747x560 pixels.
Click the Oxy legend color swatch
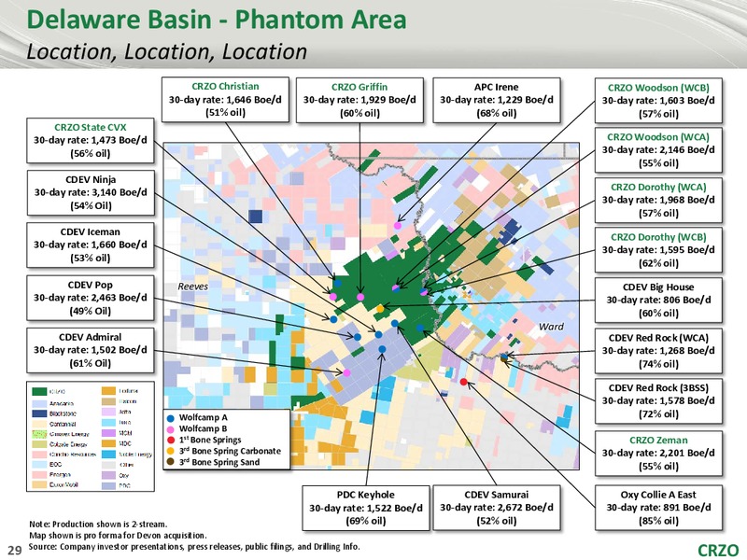point(109,475)
